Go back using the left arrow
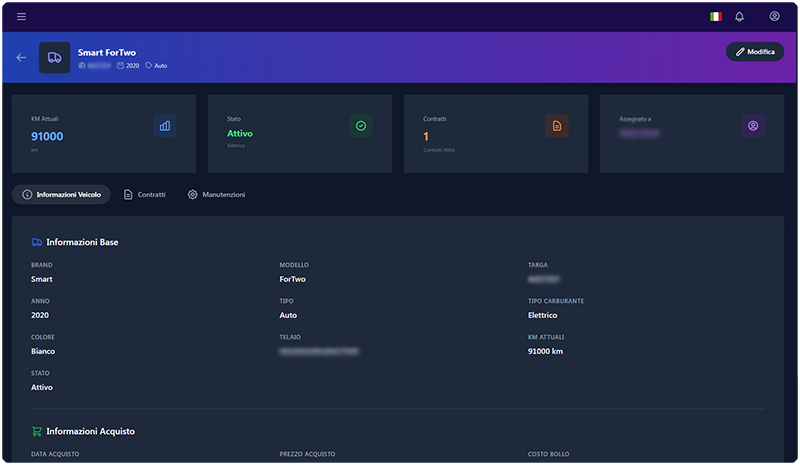The width and height of the screenshot is (800, 465). [x=21, y=57]
